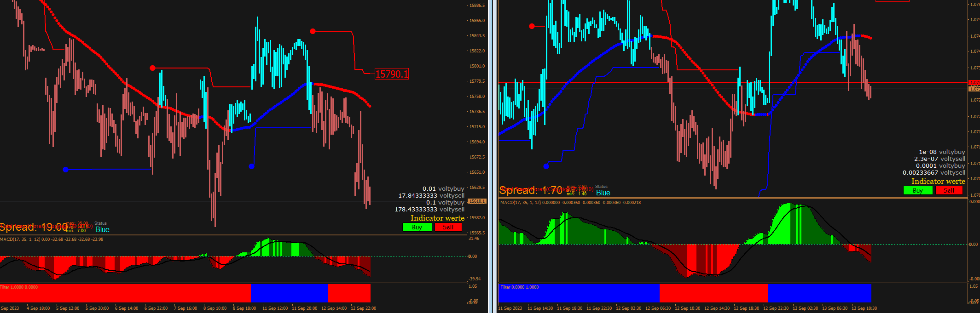Click the 'min: 1.40' spread statistic
980x313 pixels.
coord(577,194)
